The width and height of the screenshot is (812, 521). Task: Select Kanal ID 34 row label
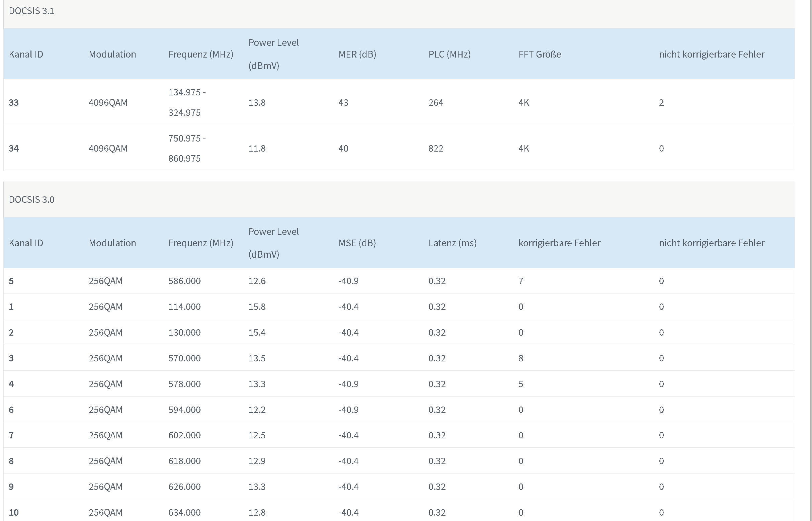[x=14, y=148]
